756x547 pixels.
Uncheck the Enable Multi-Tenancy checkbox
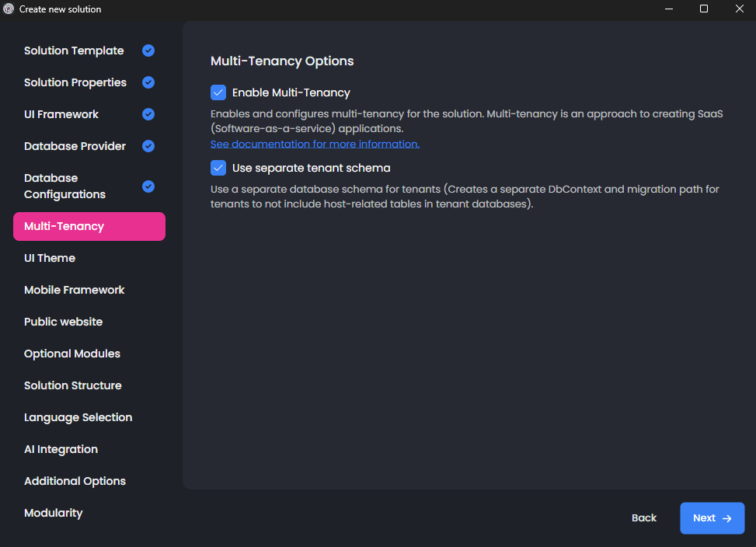[218, 92]
